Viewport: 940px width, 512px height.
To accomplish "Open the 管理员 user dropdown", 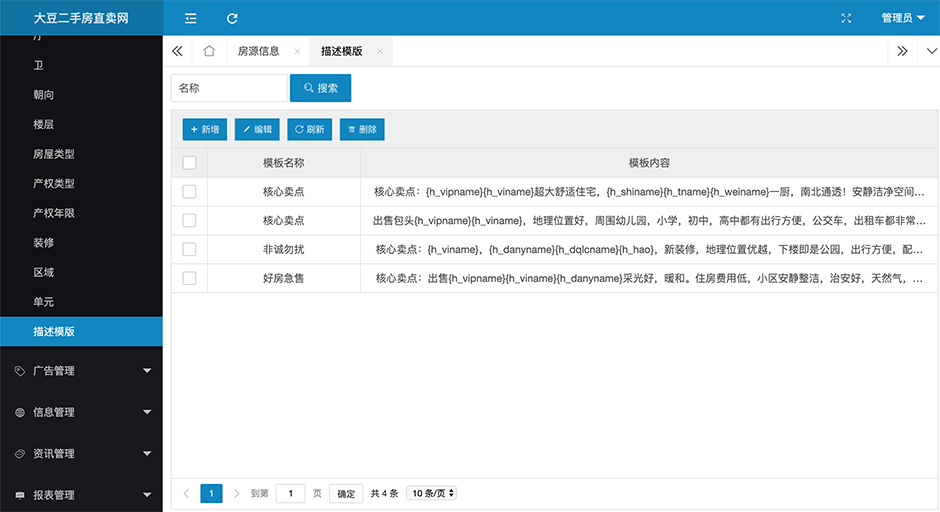I will tap(902, 18).
